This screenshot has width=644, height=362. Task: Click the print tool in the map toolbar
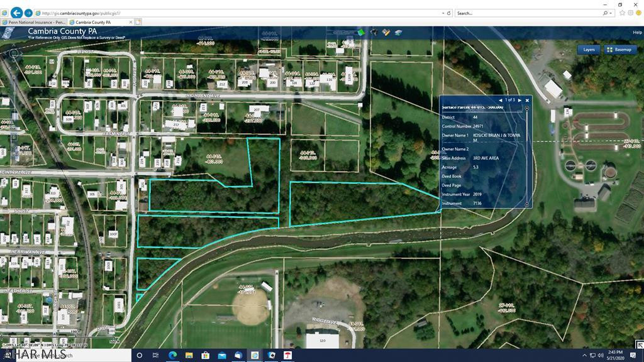click(x=399, y=32)
